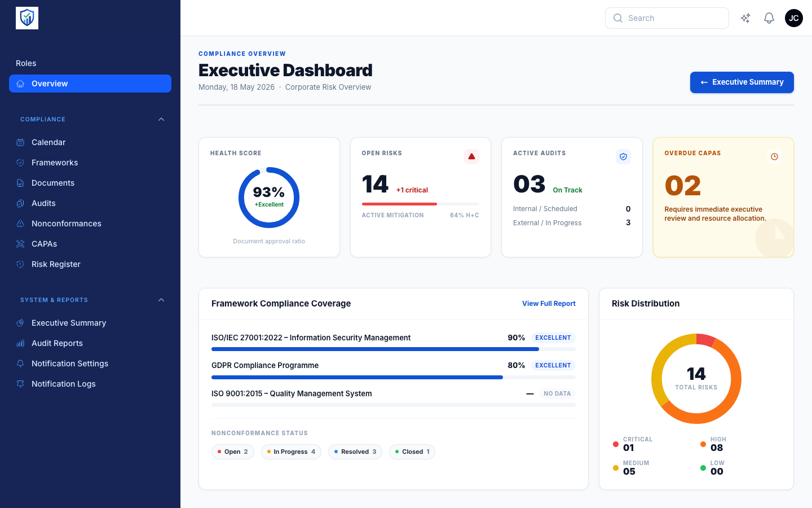Open the Documents section
The height and width of the screenshot is (508, 812).
click(90, 183)
